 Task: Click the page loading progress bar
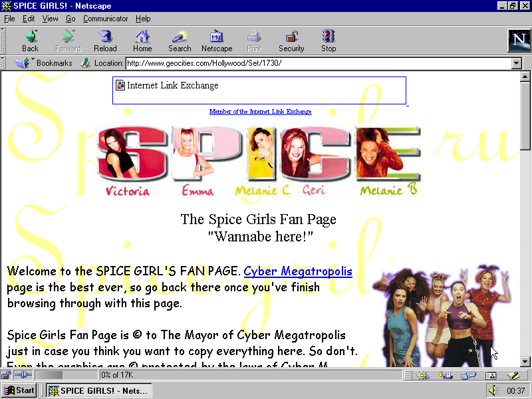pyautogui.click(x=66, y=375)
